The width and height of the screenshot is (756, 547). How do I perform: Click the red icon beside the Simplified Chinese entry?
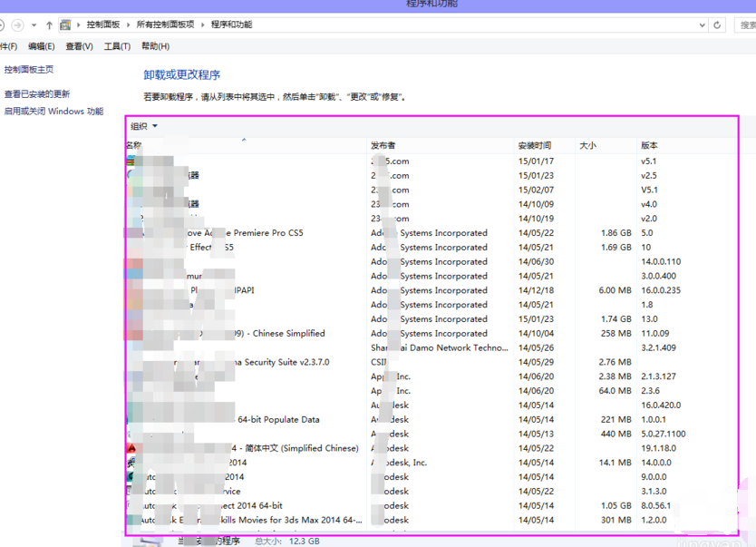pos(131,448)
